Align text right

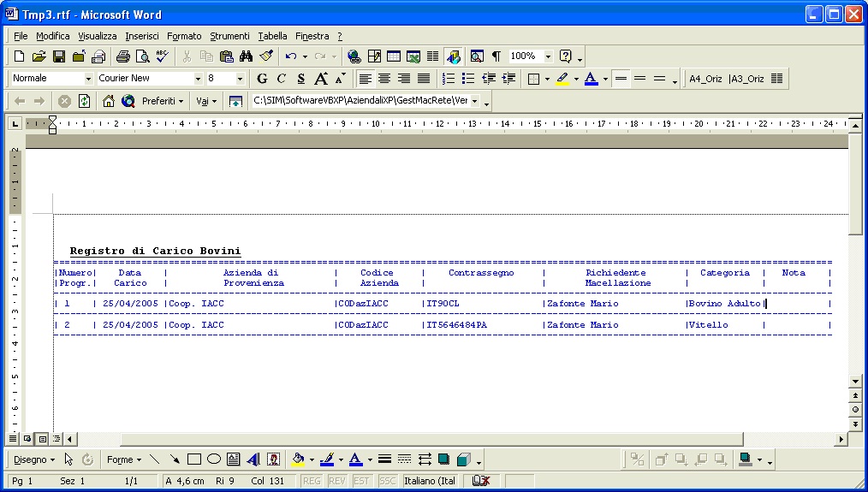pos(403,79)
